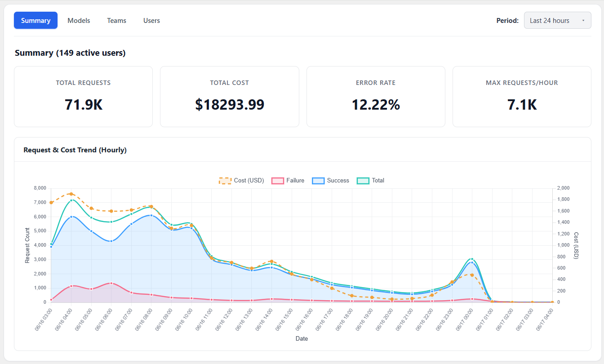Click the dropdown arrow in the Period selector
The image size is (604, 364).
click(583, 21)
